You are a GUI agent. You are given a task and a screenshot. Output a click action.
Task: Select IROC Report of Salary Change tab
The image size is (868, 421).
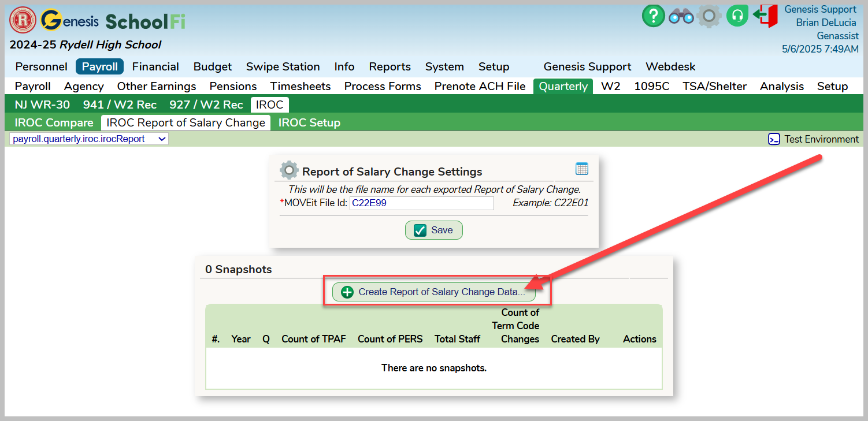point(186,123)
